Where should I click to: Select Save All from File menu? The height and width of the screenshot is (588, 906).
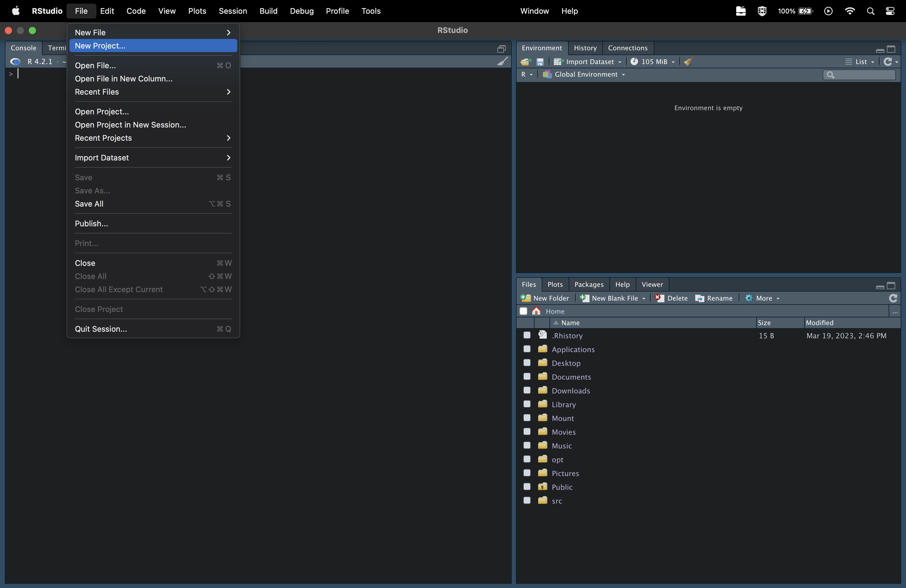point(153,204)
